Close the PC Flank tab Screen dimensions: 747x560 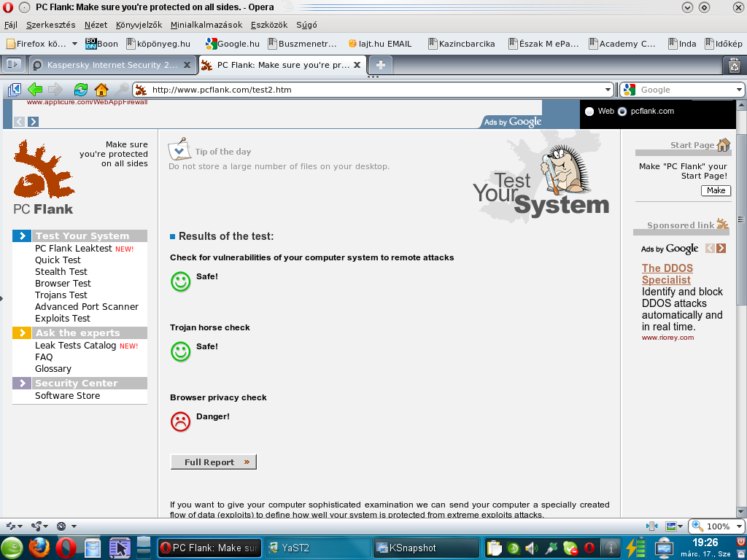(357, 65)
